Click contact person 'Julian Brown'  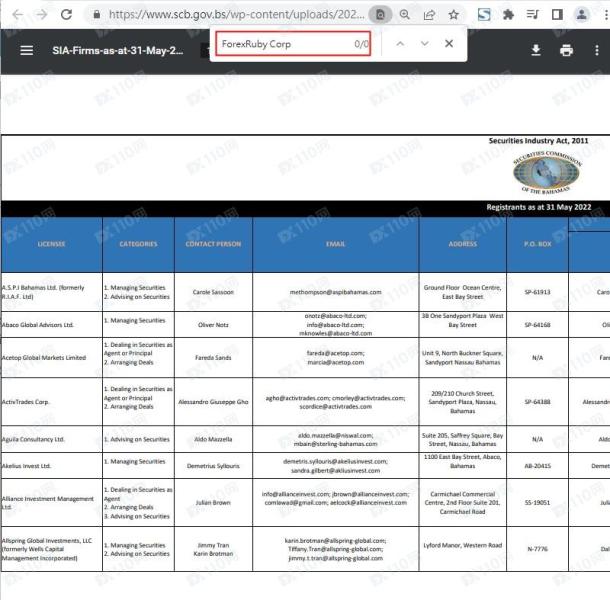click(213, 503)
